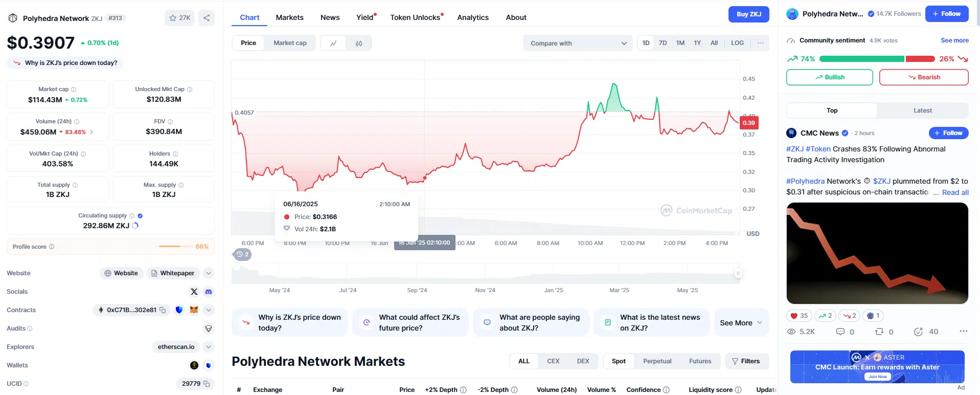Open the Analytics tab
Viewport: 980px width, 395px height.
[x=473, y=17]
